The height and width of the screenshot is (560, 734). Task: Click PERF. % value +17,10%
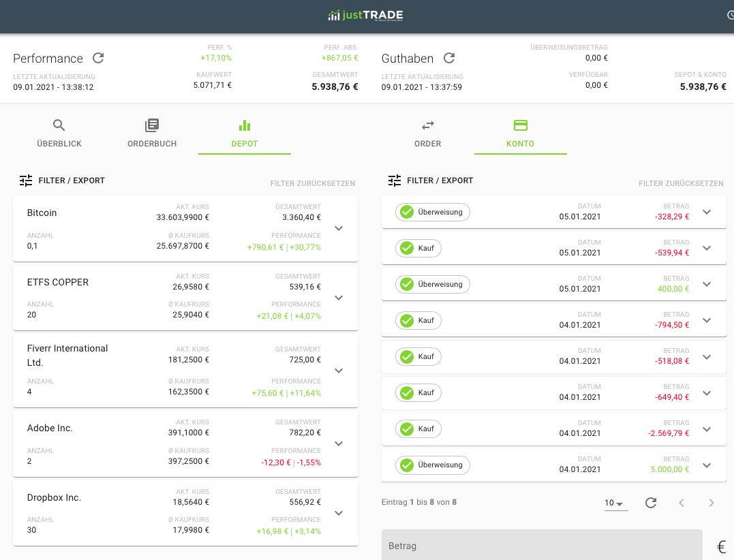[x=216, y=58]
